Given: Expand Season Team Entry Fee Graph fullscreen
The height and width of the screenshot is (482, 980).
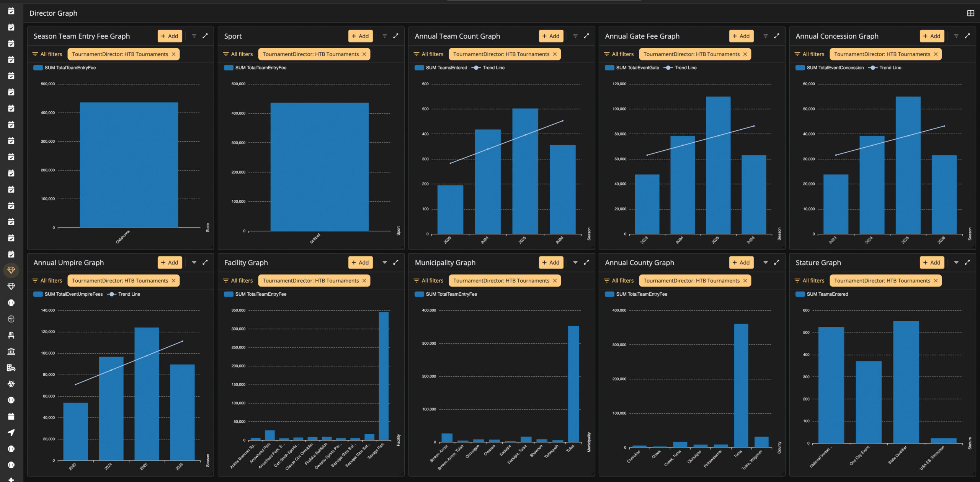Looking at the screenshot, I should pyautogui.click(x=205, y=36).
